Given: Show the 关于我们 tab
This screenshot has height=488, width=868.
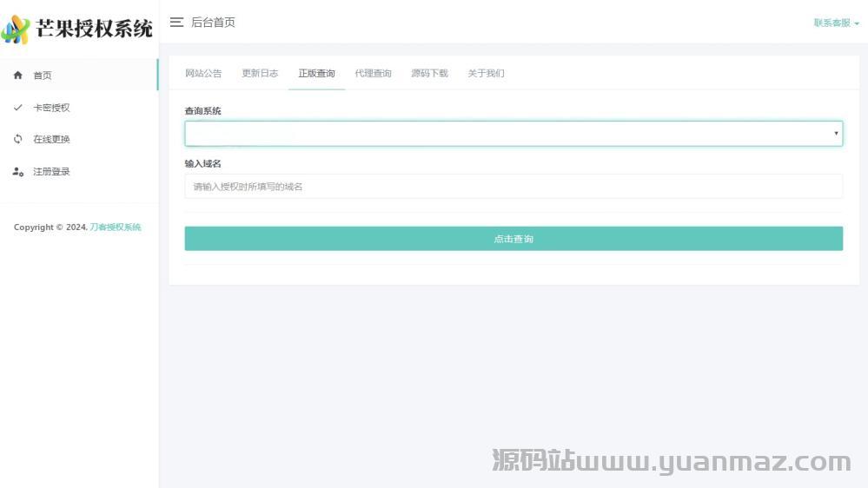Looking at the screenshot, I should (x=486, y=74).
